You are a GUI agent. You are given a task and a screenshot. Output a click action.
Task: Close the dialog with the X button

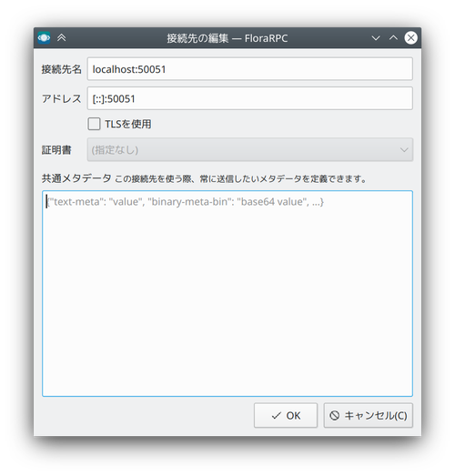410,38
